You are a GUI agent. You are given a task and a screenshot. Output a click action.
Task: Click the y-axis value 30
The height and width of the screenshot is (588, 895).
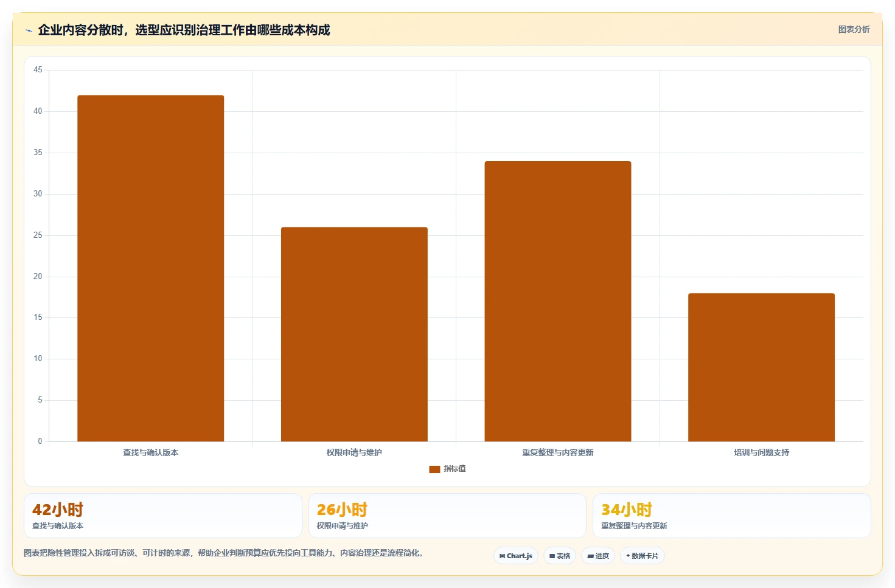[38, 194]
